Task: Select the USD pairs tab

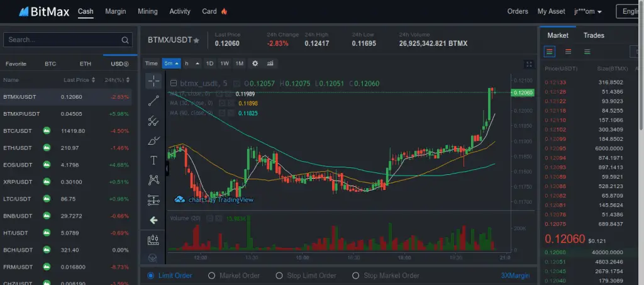Action: [120, 64]
